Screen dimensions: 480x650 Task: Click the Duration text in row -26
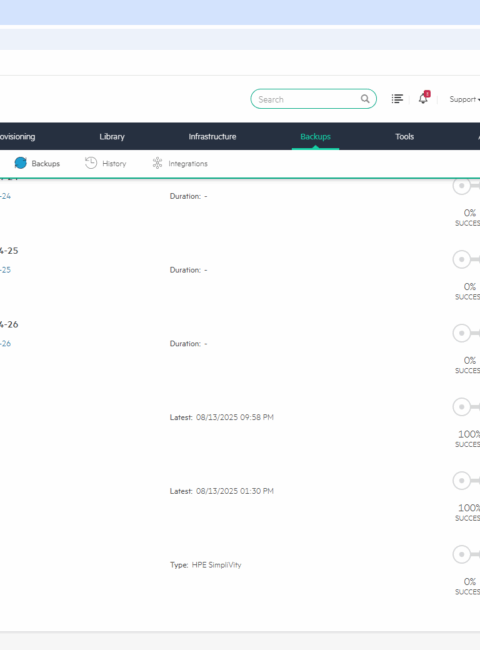point(188,344)
